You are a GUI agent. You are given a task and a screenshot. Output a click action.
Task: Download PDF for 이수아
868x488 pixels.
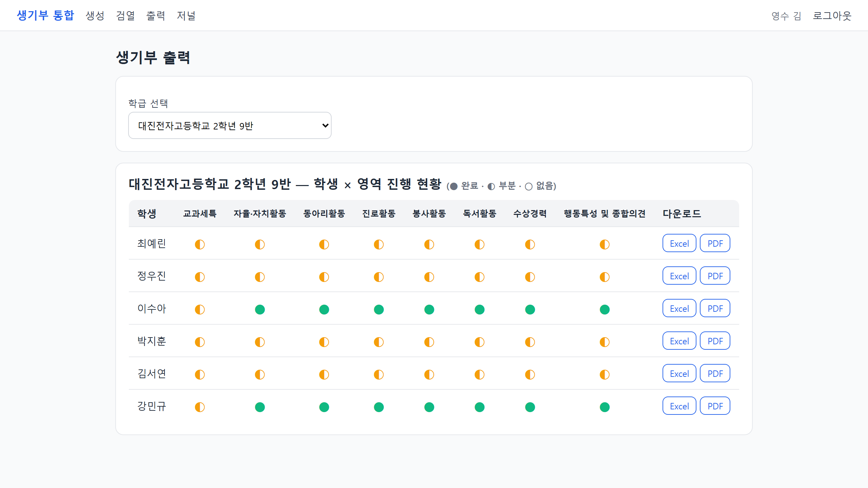tap(715, 308)
